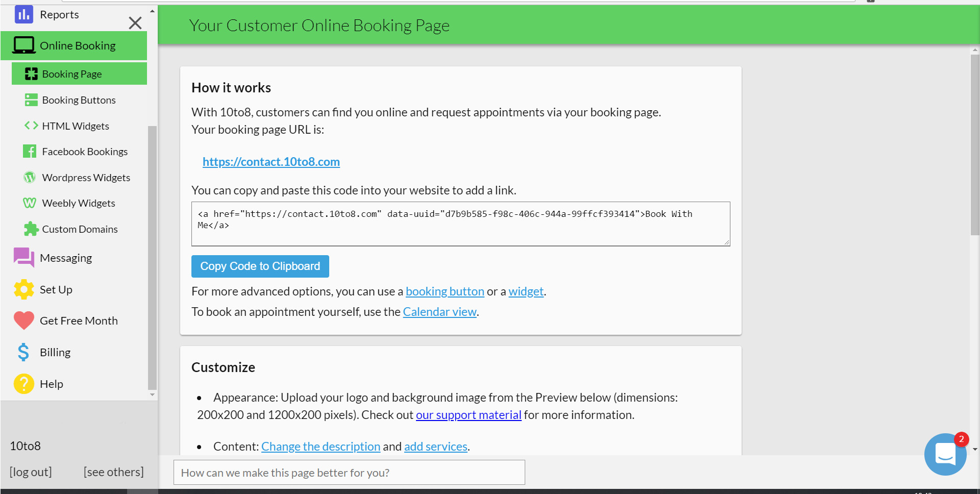The image size is (980, 494).
Task: Click the [see others] link
Action: [114, 472]
